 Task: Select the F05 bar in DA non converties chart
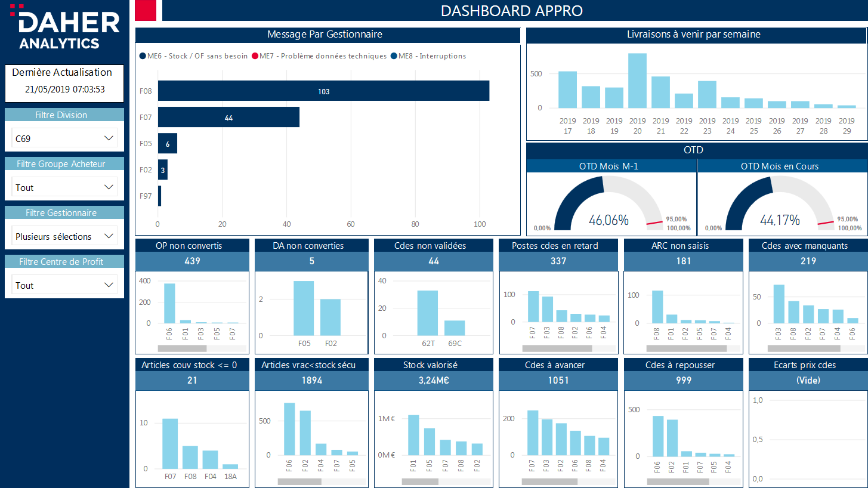(x=303, y=308)
